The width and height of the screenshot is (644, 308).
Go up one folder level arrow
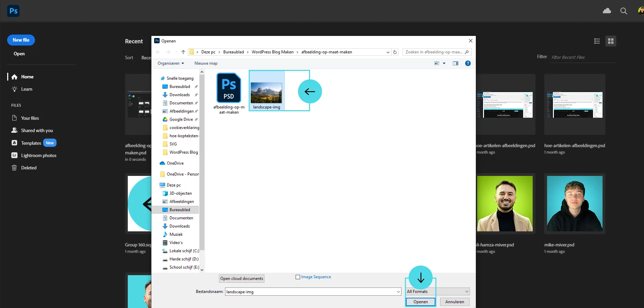[x=183, y=52]
